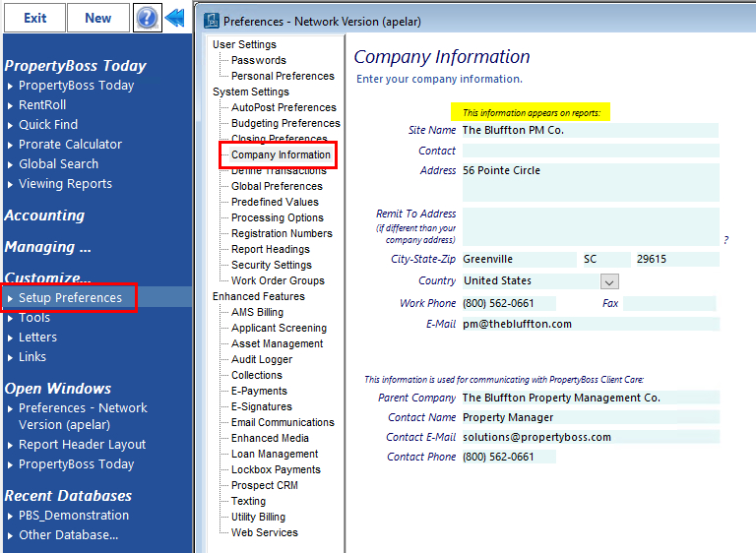Select Personal Preferences tree item

(283, 76)
